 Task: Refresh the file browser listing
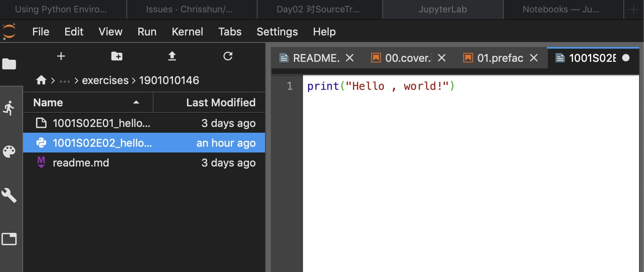click(x=228, y=56)
